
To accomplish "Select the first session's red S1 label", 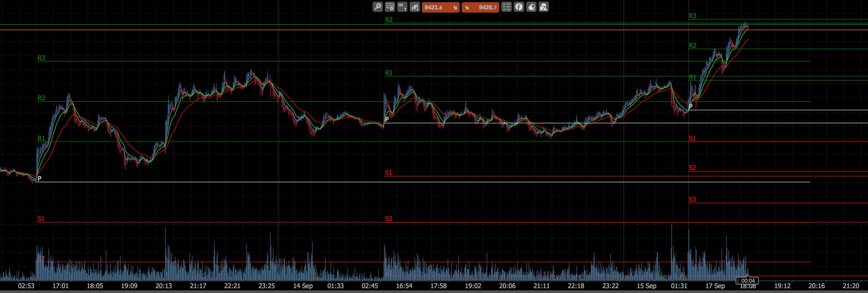I will (41, 219).
